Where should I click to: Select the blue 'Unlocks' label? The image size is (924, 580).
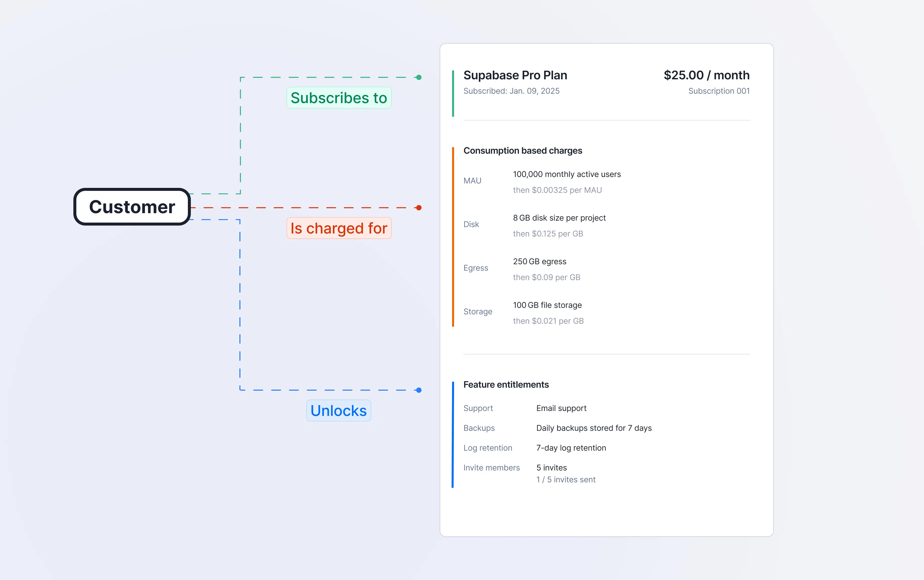pos(338,410)
